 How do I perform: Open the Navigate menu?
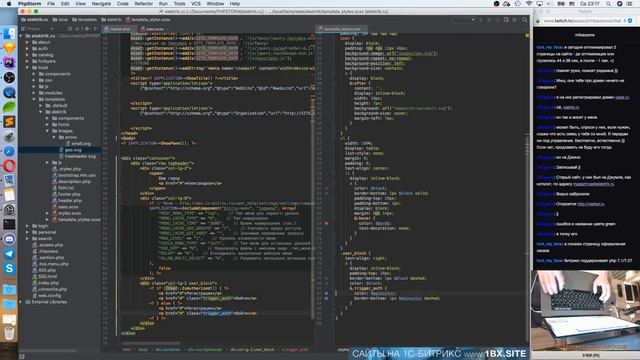point(101,4)
